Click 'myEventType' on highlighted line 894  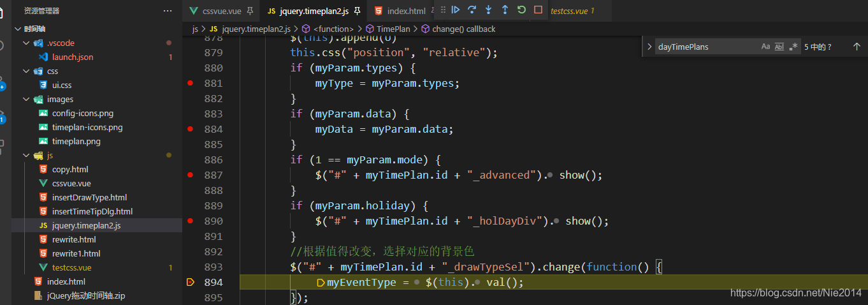[361, 282]
